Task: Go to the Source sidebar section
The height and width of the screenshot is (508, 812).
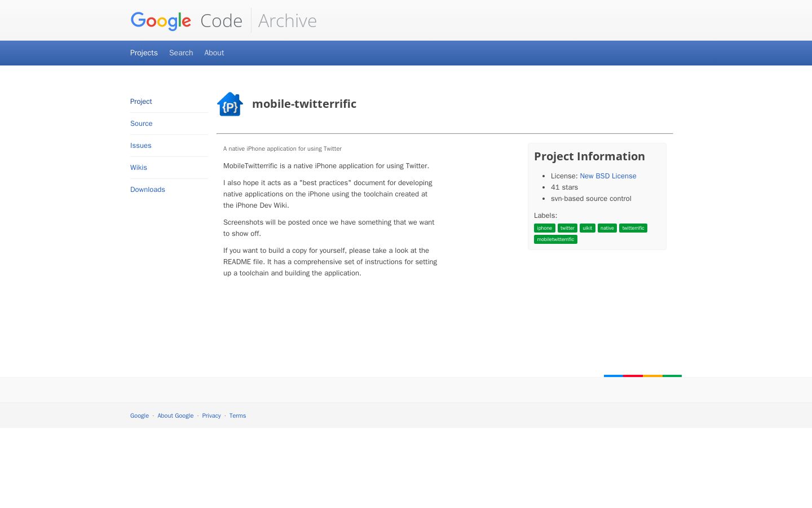Action: (x=142, y=124)
